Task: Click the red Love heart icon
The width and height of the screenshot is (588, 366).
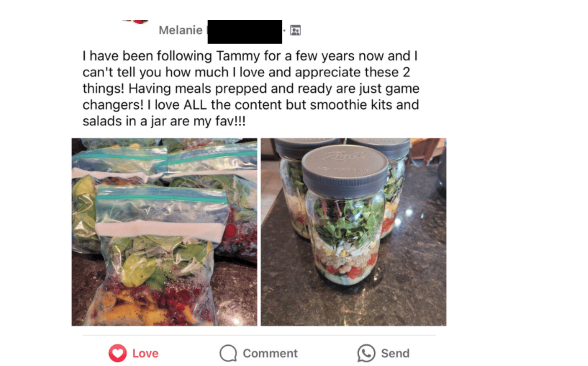Action: [x=117, y=353]
